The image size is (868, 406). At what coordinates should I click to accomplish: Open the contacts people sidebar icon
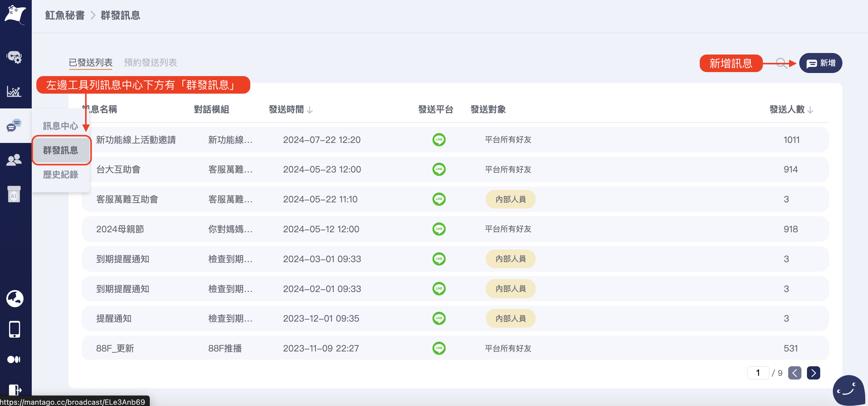tap(14, 160)
